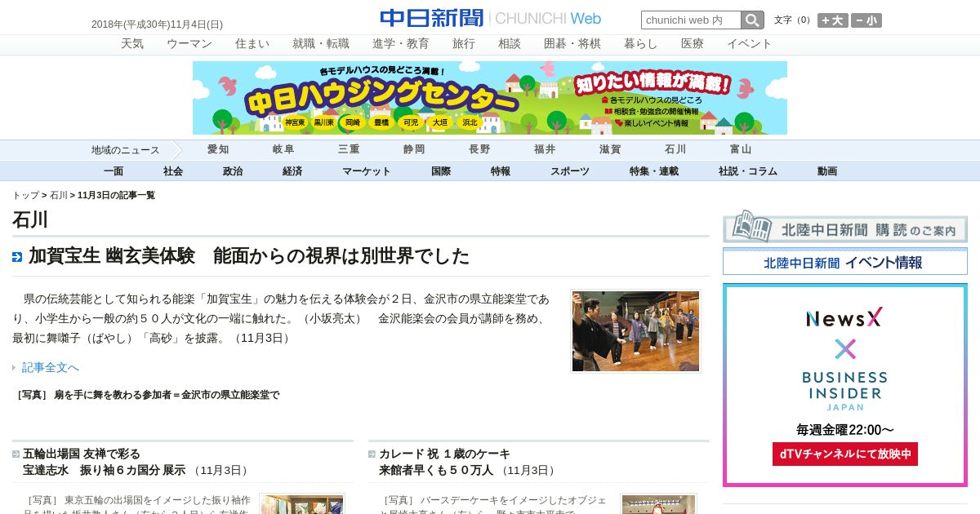The height and width of the screenshot is (514, 980).
Task: Open the 旅行 section
Action: click(464, 44)
